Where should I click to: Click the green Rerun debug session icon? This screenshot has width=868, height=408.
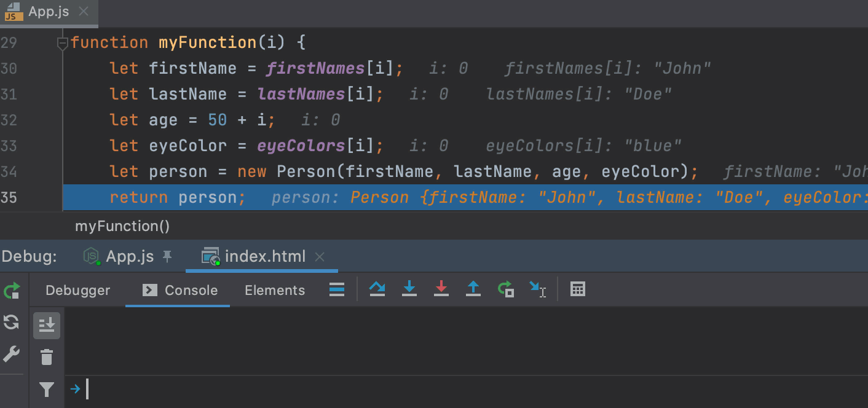[x=12, y=289]
